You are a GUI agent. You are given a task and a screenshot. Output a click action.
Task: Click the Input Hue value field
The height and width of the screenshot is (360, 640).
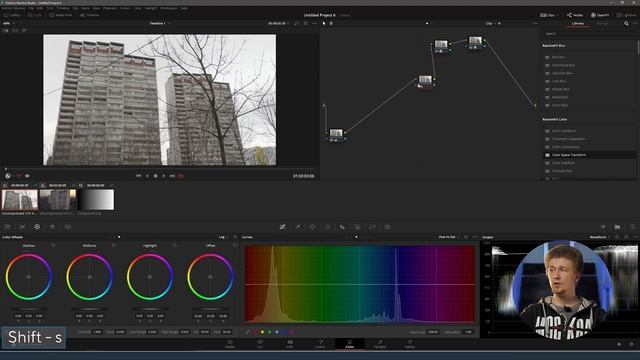(433, 332)
